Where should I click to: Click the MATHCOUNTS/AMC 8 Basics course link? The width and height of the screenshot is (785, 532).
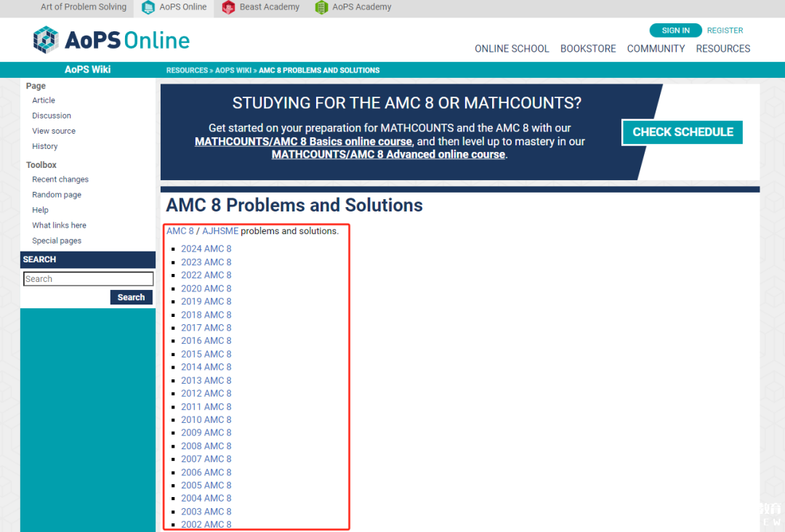click(303, 142)
